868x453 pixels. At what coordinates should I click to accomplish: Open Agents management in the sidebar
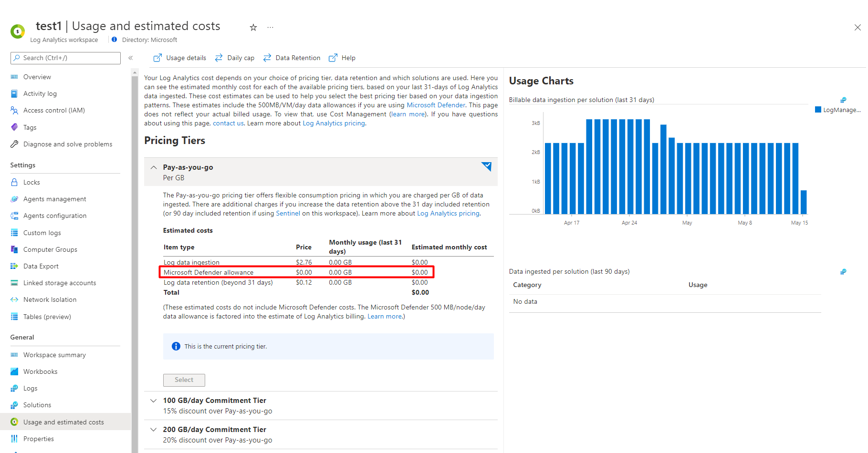coord(54,199)
